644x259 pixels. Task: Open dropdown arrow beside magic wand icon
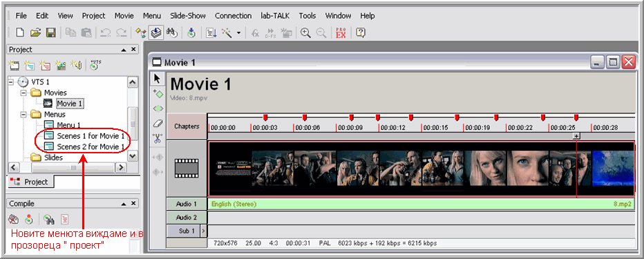point(238,33)
